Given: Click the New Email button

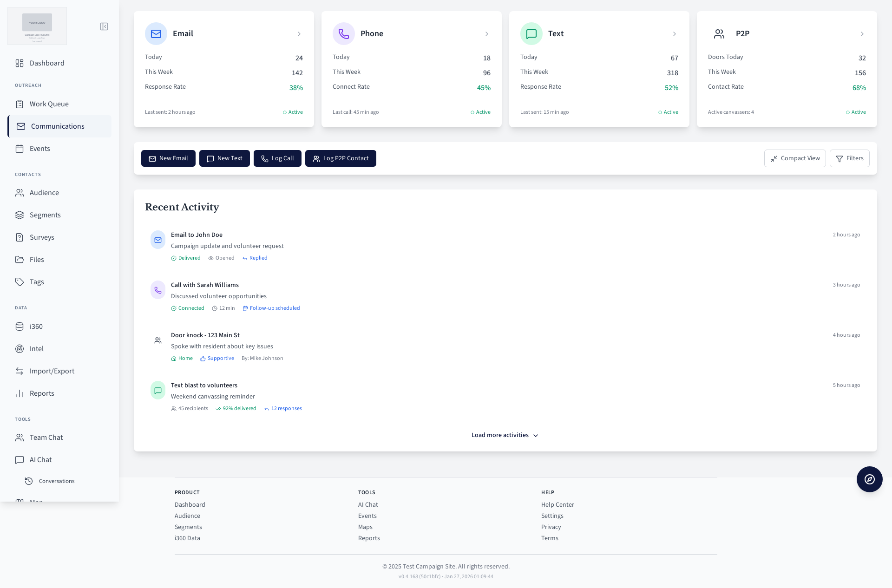Looking at the screenshot, I should click(168, 158).
